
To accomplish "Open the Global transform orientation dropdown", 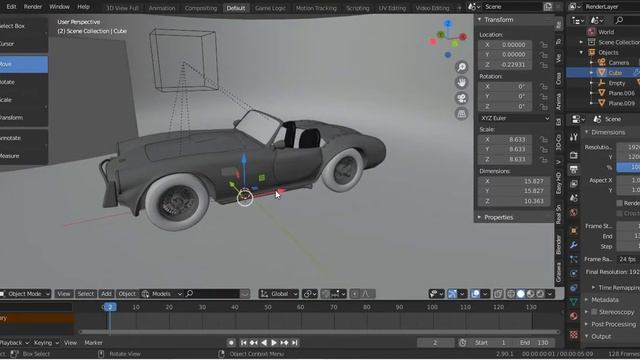I will coord(278,294).
